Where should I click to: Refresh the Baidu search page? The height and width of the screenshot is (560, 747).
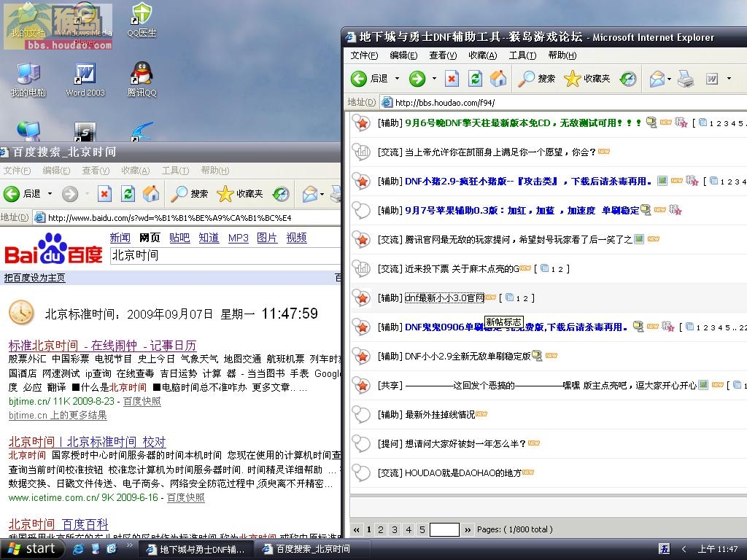[128, 194]
